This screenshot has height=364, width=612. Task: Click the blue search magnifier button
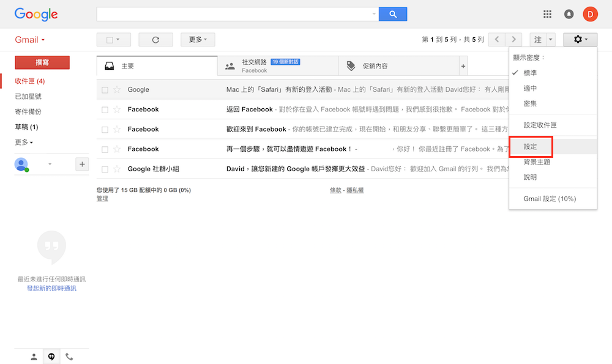pyautogui.click(x=392, y=14)
